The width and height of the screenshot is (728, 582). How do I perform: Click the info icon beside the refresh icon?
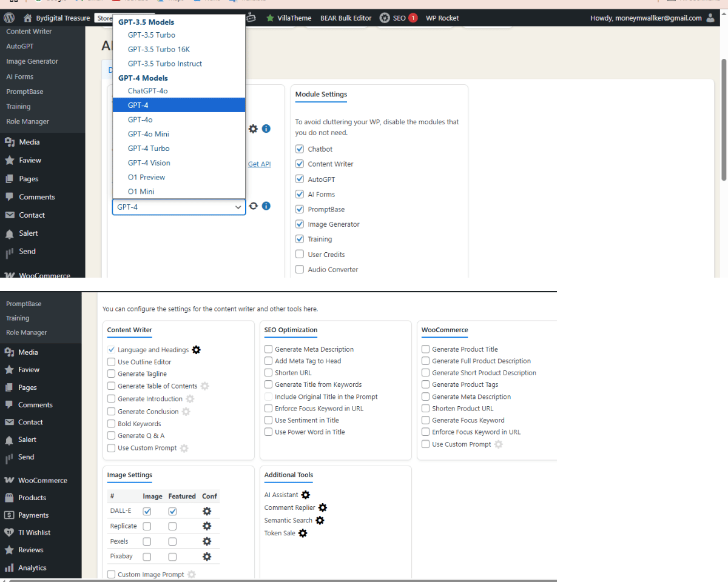tap(266, 206)
